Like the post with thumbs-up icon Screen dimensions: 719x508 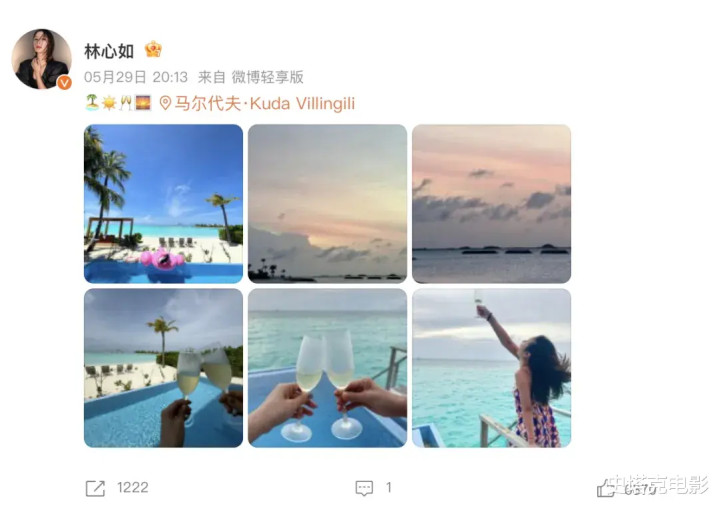605,489
